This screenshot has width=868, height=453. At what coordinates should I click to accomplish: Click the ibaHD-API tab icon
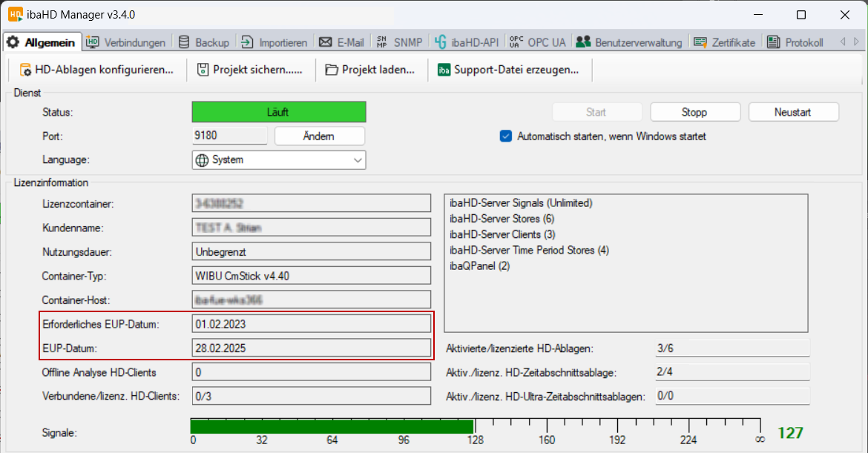[x=441, y=42]
